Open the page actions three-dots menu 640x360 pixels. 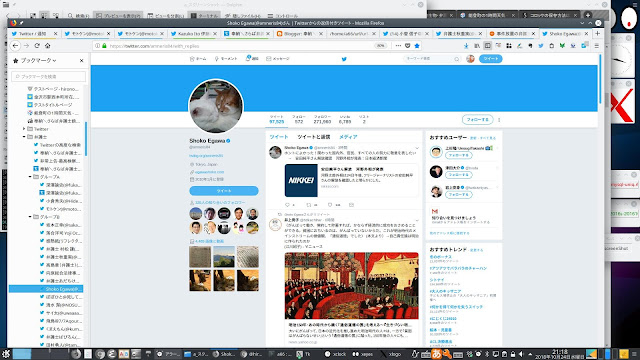398,46
